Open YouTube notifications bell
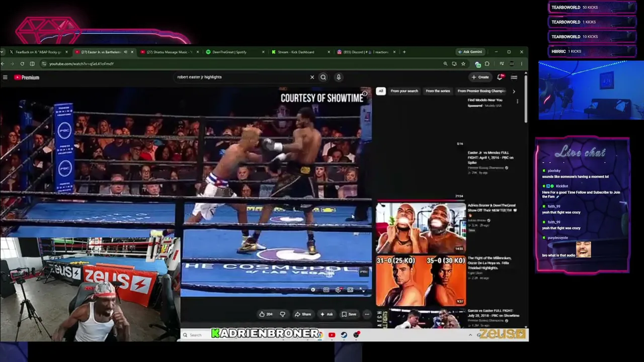The width and height of the screenshot is (644, 362). (500, 77)
